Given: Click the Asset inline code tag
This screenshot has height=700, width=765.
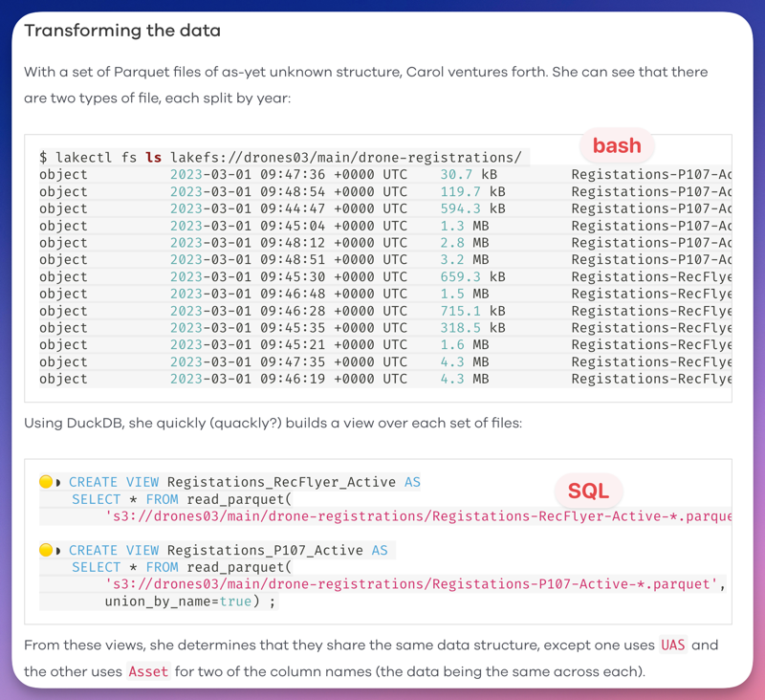Looking at the screenshot, I should click(x=148, y=671).
